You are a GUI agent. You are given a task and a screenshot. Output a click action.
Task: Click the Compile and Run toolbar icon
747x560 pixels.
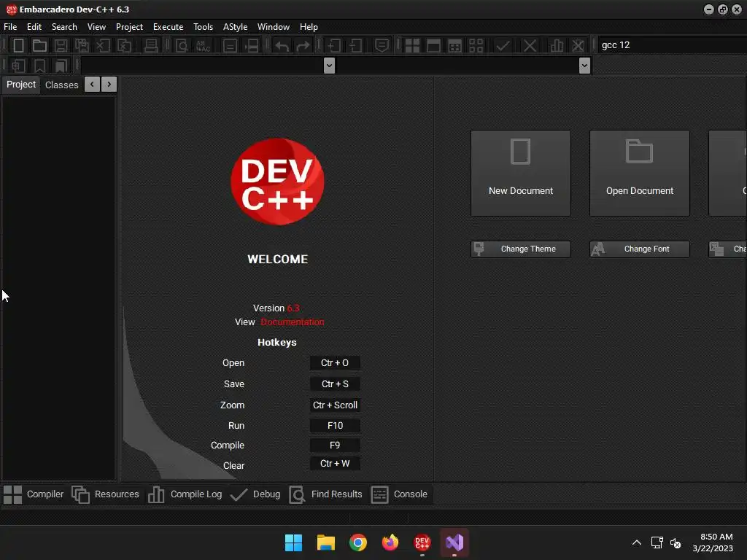coord(455,46)
